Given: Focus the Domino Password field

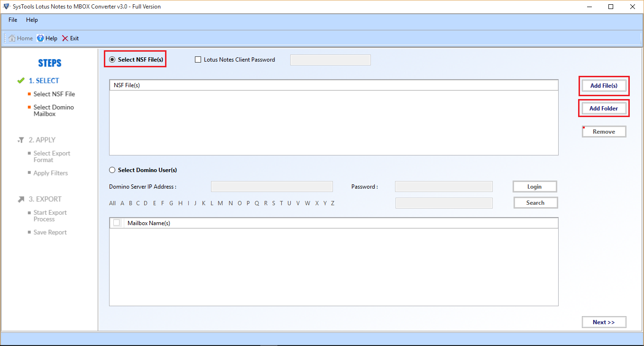Looking at the screenshot, I should tap(444, 187).
